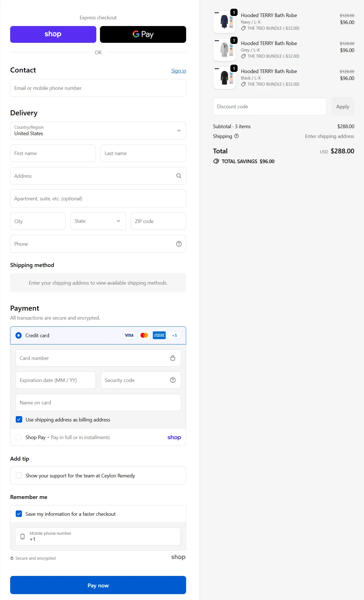The image size is (364, 600).
Task: Focus the Discount code field
Action: [270, 106]
